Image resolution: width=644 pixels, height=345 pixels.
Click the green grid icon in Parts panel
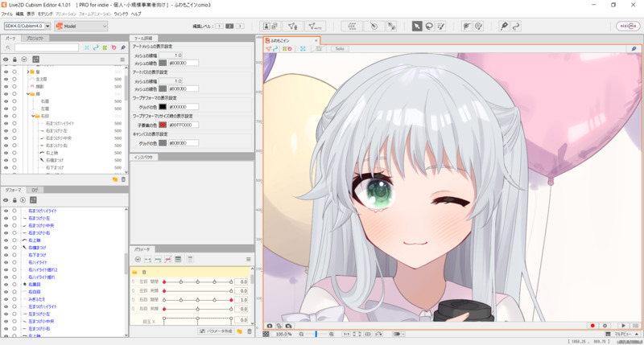(105, 47)
